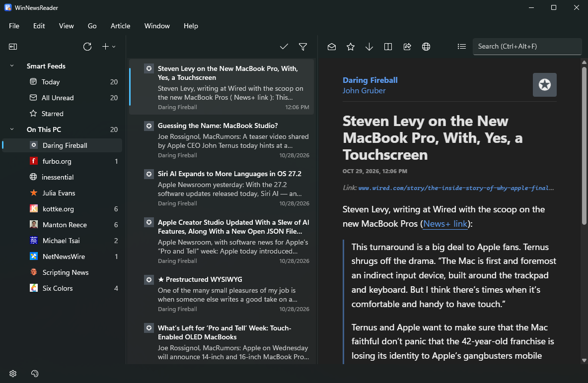Open the Edit menu
Screen dimensions: 588x383
39,26
